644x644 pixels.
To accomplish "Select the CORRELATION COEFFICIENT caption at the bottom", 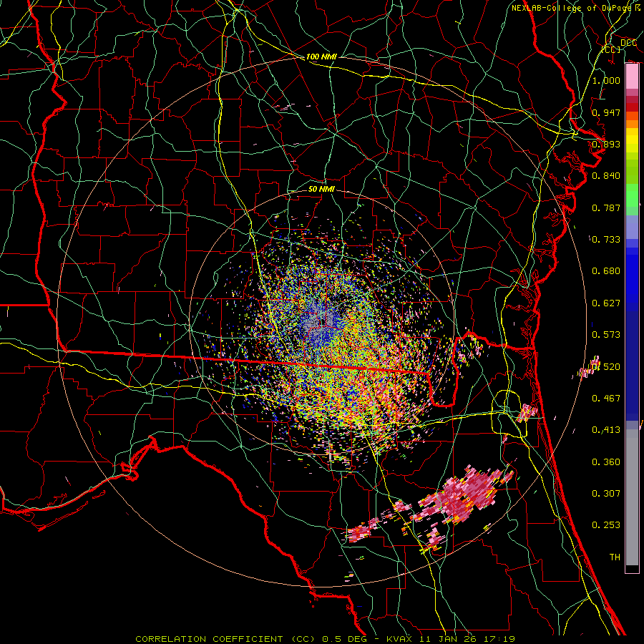I will click(325, 639).
